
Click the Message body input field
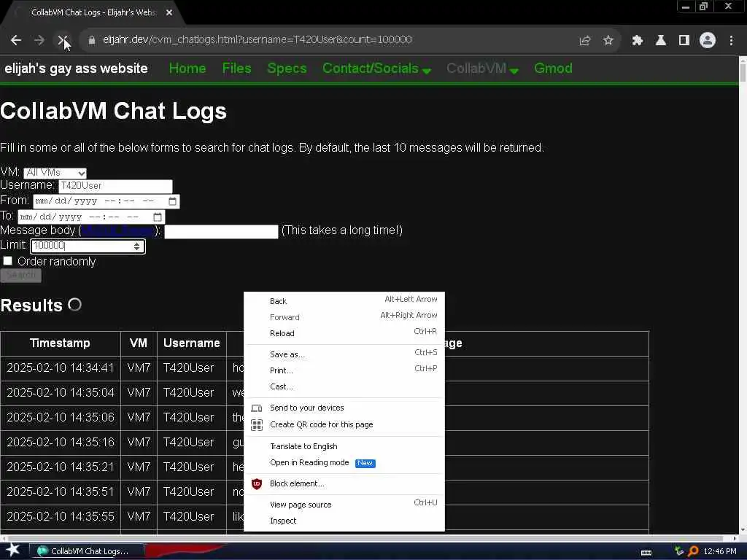pyautogui.click(x=221, y=232)
